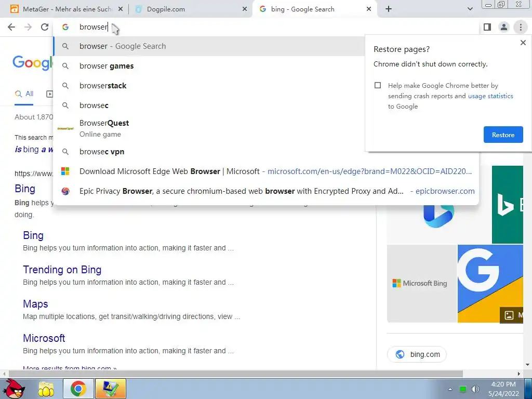The height and width of the screenshot is (399, 532).
Task: Click the scroll down arrow of page
Action: tap(527, 365)
